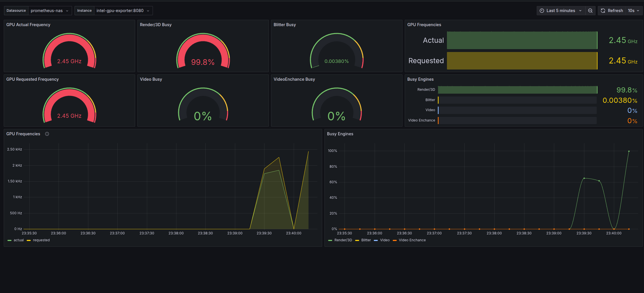Click the info icon beside GPU Frequencies
The image size is (644, 293).
47,134
